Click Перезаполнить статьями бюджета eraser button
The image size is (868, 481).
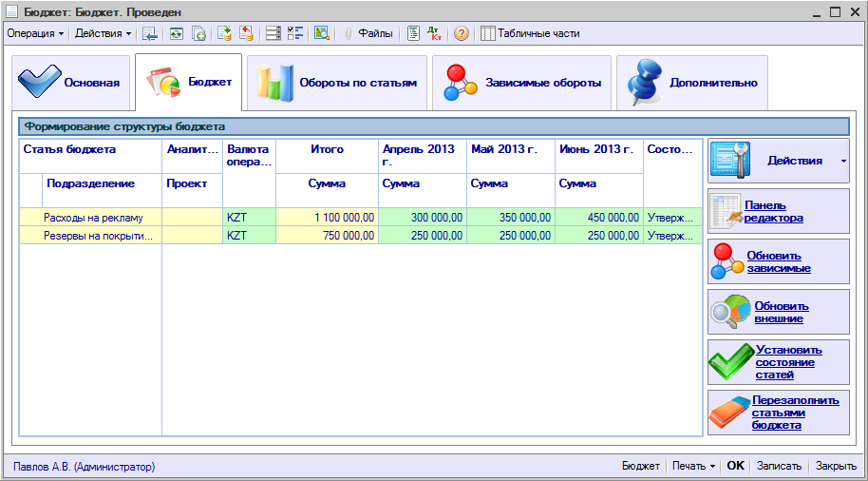click(x=778, y=413)
